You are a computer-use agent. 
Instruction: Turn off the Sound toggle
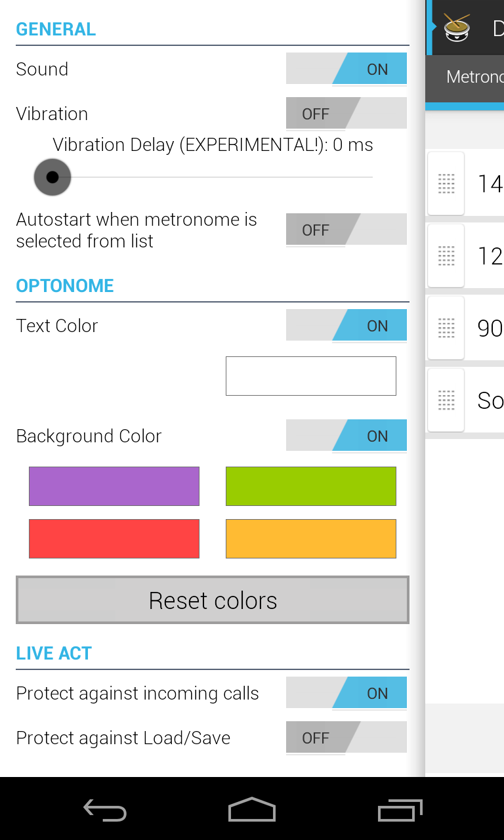coord(346,68)
